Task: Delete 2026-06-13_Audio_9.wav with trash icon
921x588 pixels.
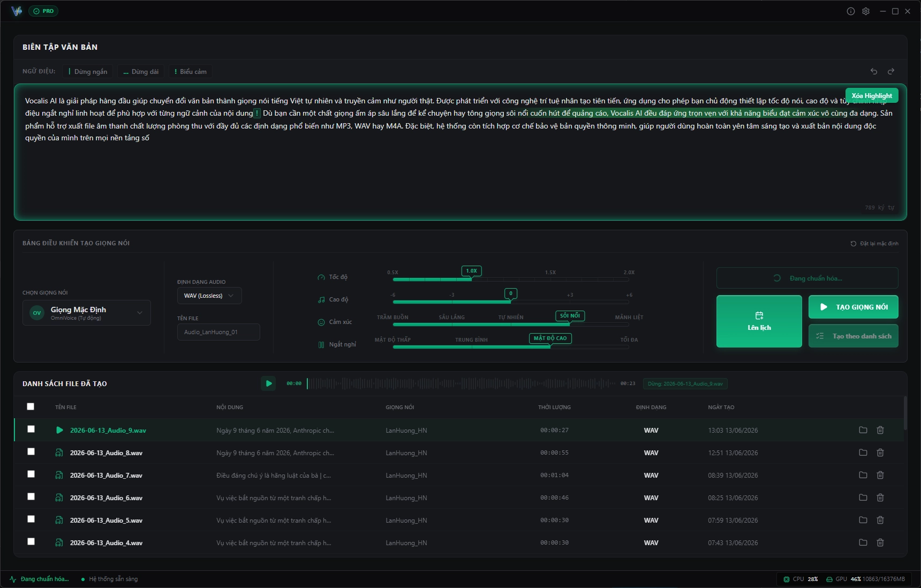Action: click(880, 430)
